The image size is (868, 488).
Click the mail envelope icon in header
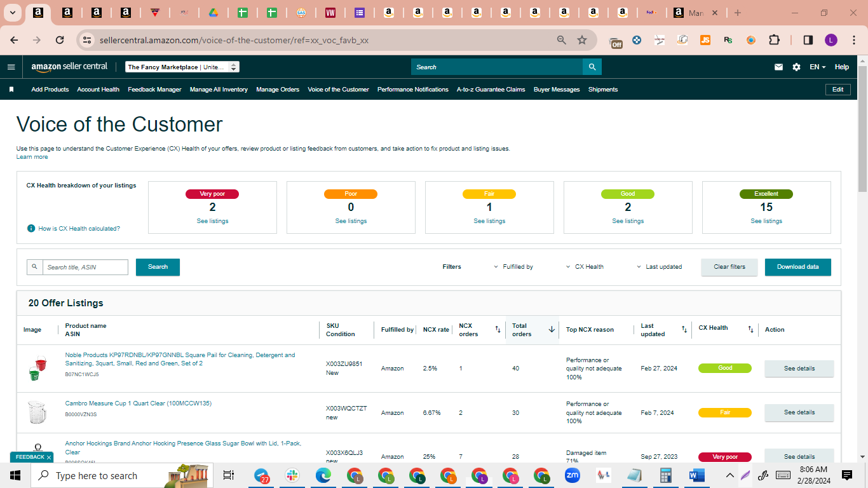[778, 67]
